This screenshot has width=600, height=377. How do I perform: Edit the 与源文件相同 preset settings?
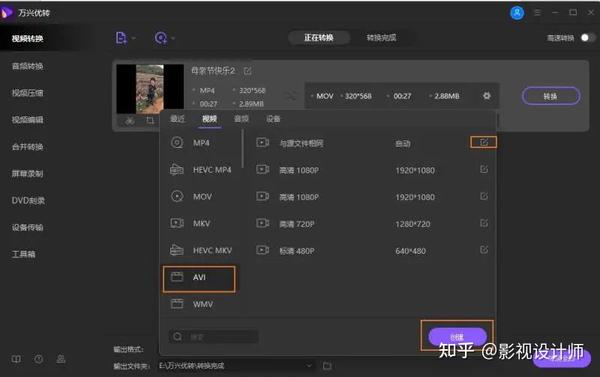point(484,142)
